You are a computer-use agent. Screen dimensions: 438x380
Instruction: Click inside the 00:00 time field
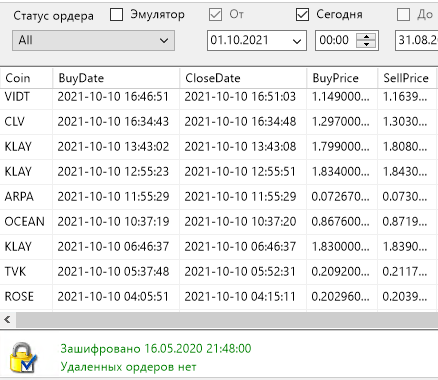coord(335,41)
